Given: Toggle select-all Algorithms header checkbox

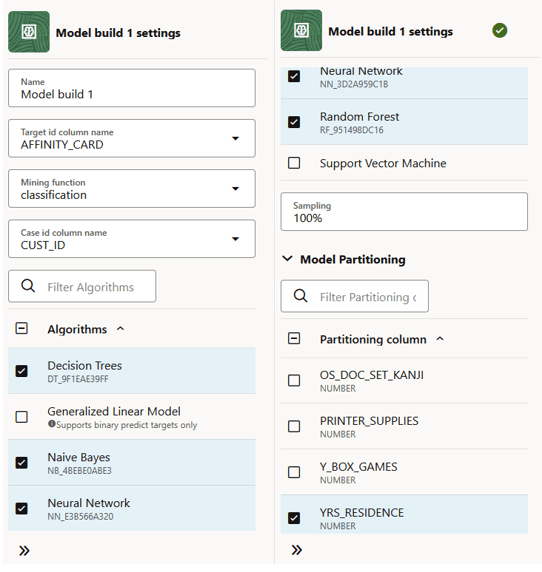Looking at the screenshot, I should [x=22, y=328].
